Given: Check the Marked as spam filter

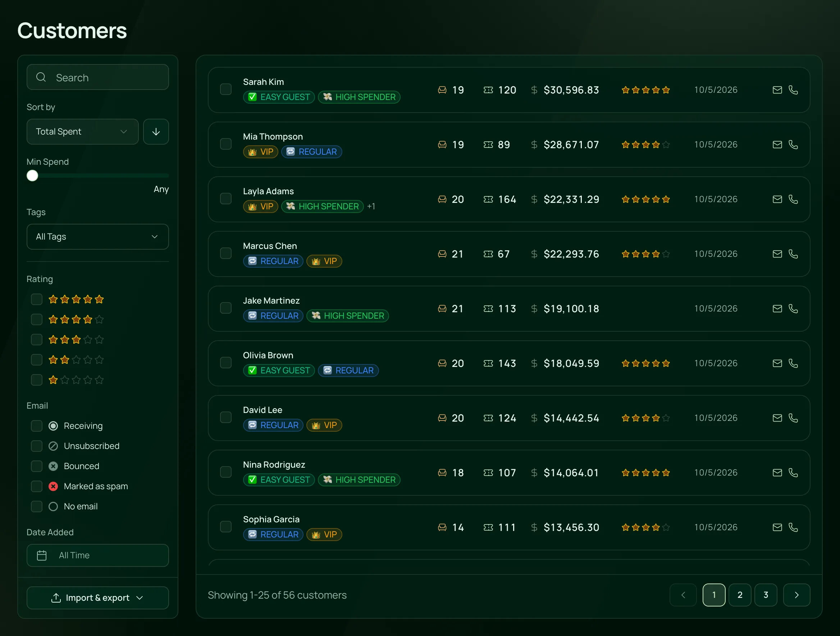Looking at the screenshot, I should [x=36, y=486].
